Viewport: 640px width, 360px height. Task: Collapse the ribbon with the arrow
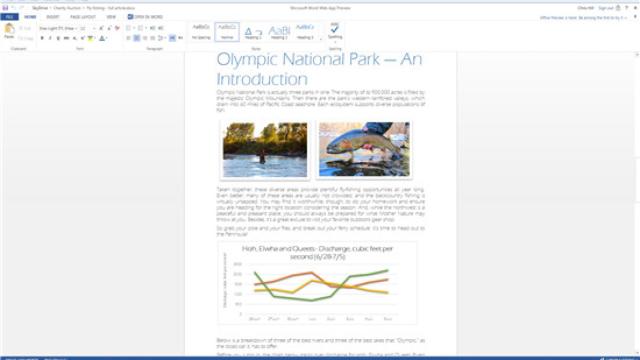[x=635, y=17]
